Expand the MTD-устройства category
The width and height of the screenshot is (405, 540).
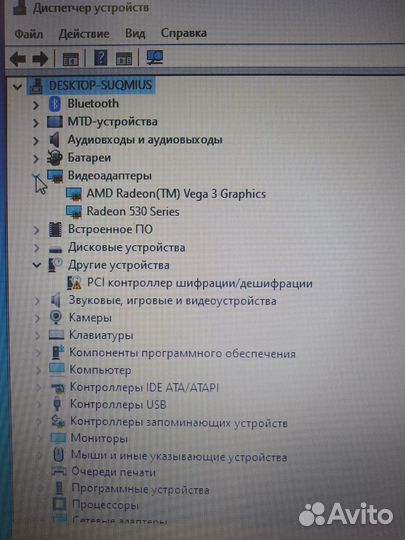click(36, 123)
